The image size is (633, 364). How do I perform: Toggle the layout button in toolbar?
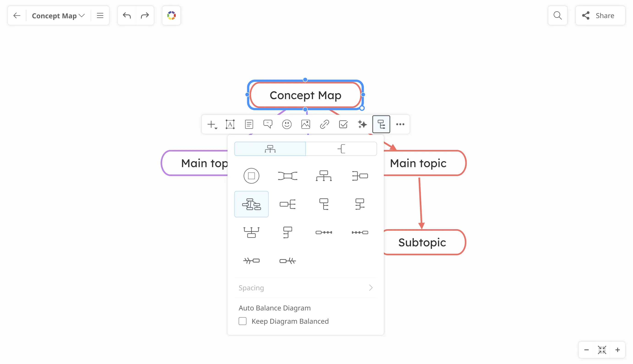[381, 124]
